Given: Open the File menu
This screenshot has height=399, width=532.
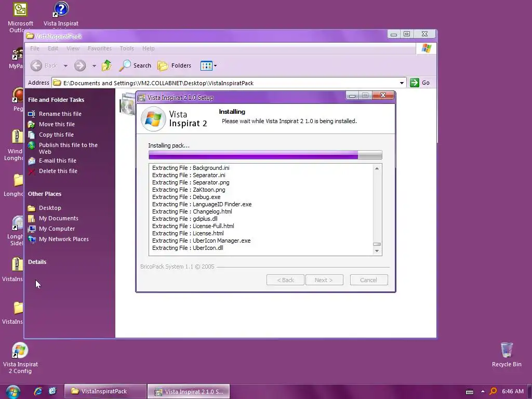Looking at the screenshot, I should 35,48.
